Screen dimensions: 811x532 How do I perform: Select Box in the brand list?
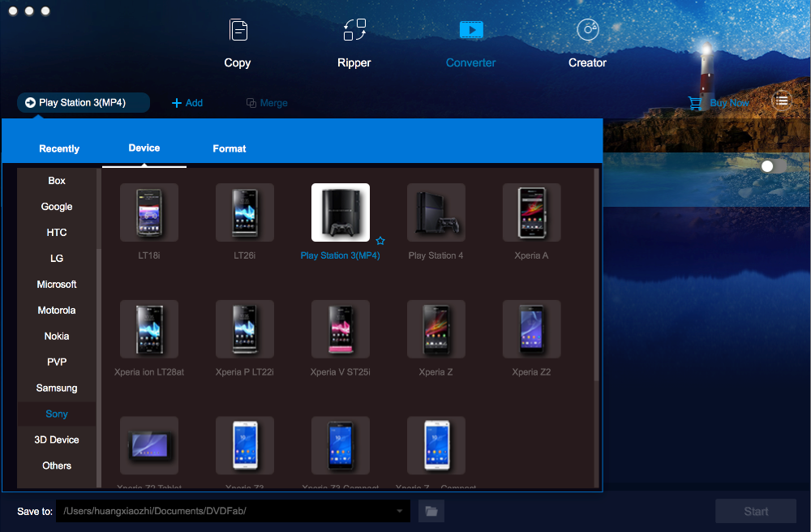pyautogui.click(x=57, y=180)
